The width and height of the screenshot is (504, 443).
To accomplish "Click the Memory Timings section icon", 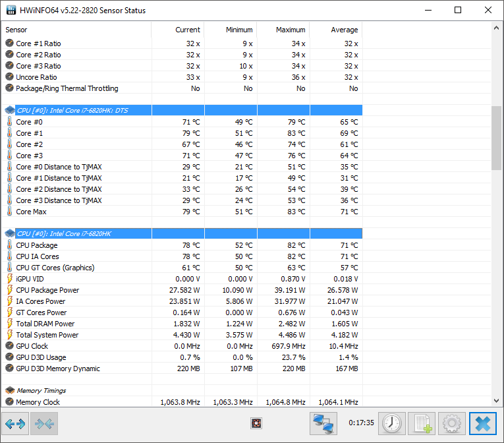I will [x=10, y=390].
